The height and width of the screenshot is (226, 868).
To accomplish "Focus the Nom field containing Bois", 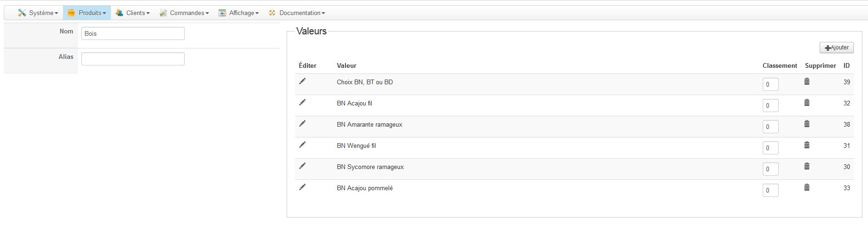I will tap(133, 33).
